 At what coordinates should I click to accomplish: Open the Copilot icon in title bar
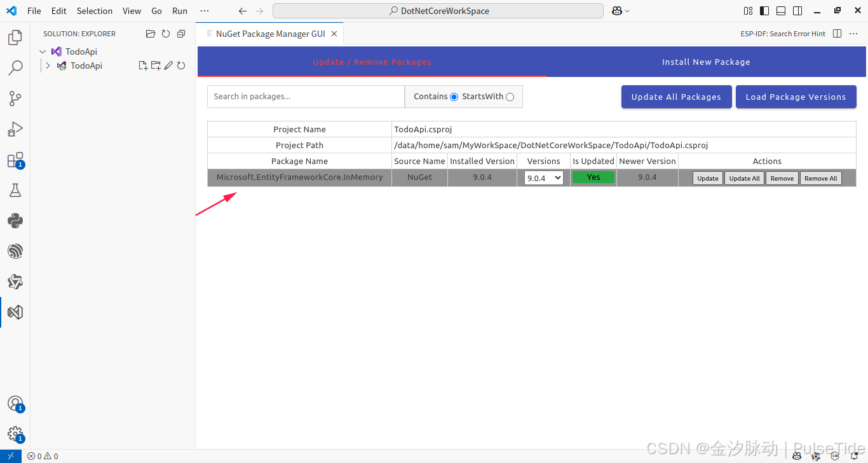(x=616, y=11)
